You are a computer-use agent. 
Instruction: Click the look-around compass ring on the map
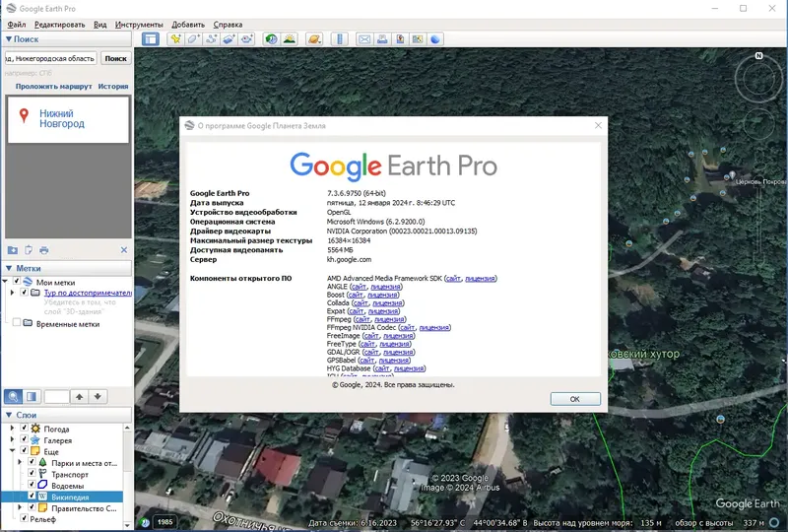(758, 79)
